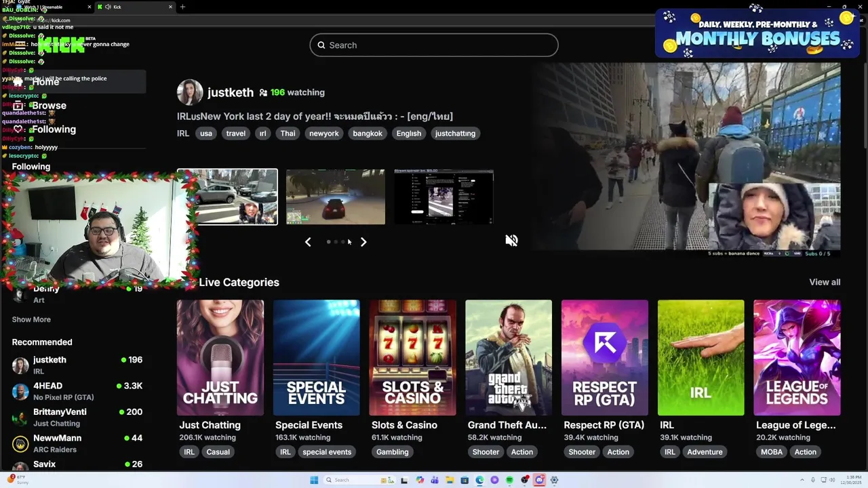Click the Adventure tag under IRL
This screenshot has width=868, height=488.
pos(705,452)
